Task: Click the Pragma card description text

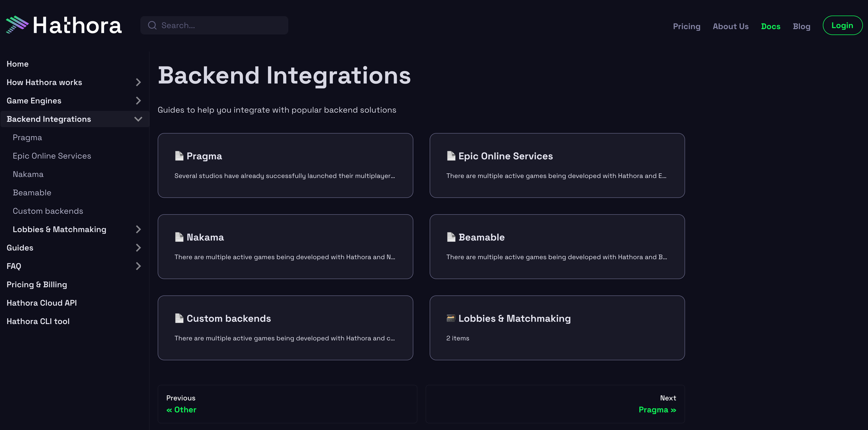Action: coord(285,176)
